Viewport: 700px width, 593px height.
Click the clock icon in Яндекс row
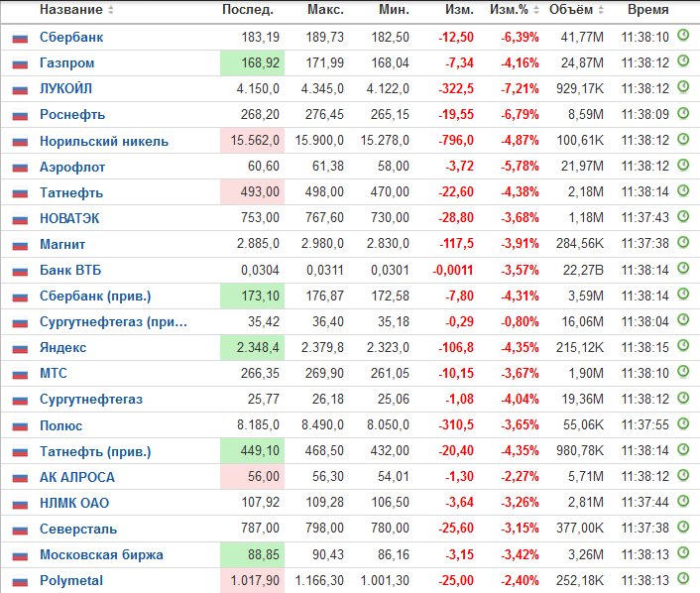(683, 346)
